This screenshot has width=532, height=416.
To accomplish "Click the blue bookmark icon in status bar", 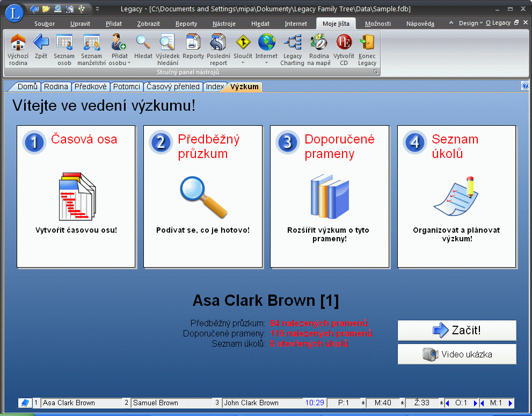I will coord(25,403).
